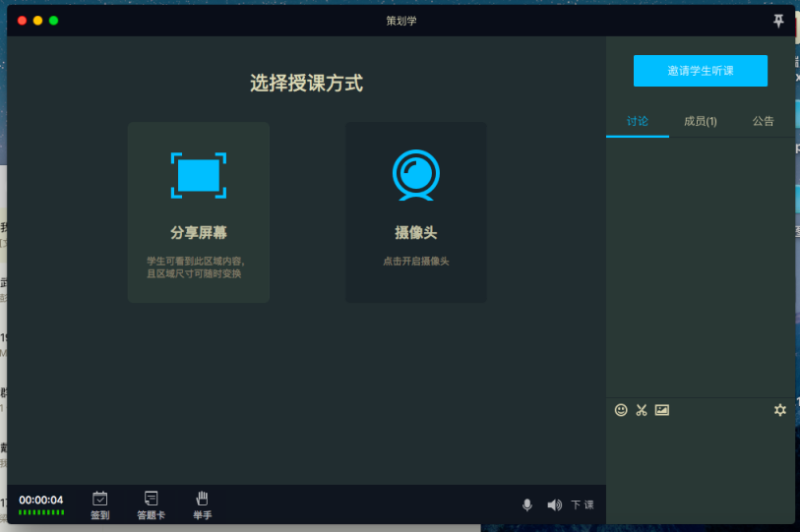The height and width of the screenshot is (532, 800).
Task: Open the emoji picker in chat
Action: point(621,410)
